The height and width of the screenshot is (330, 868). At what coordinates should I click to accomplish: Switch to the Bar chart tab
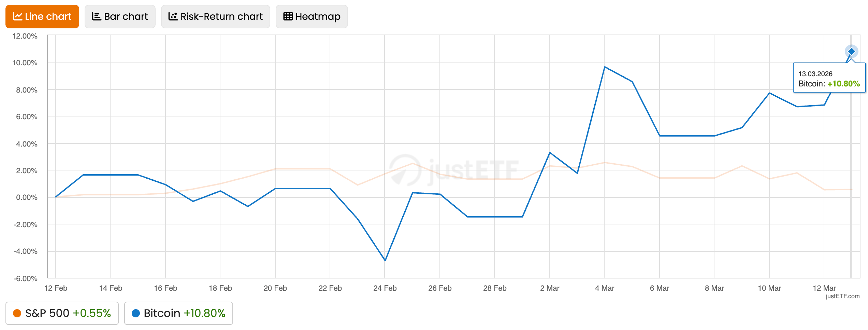coord(120,16)
